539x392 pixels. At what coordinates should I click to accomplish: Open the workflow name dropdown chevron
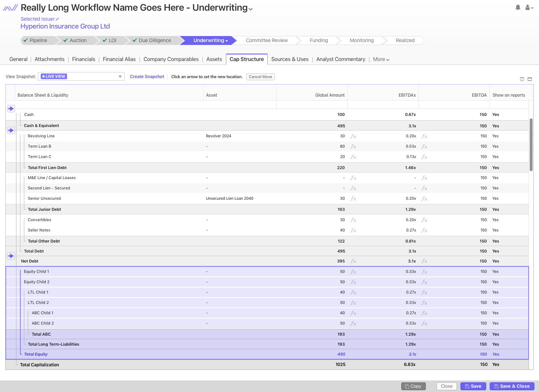coord(251,9)
